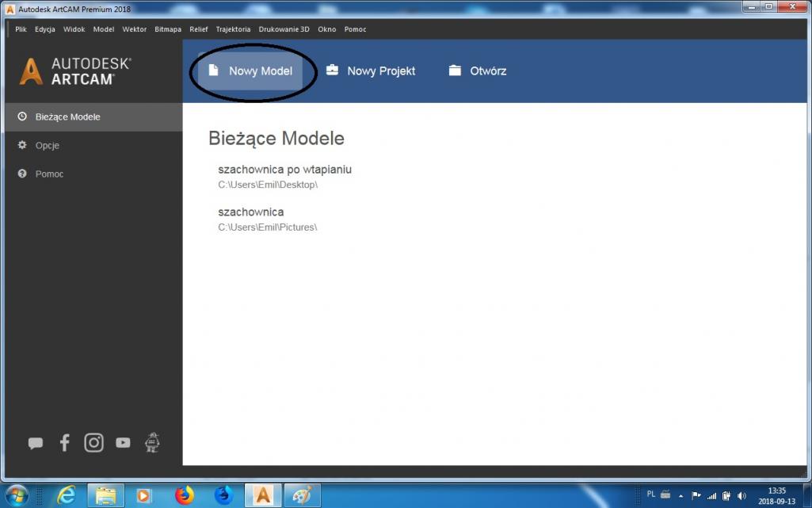Viewport: 812px width, 508px height.
Task: Click the Autodesk ArtCAM logo
Action: point(75,71)
